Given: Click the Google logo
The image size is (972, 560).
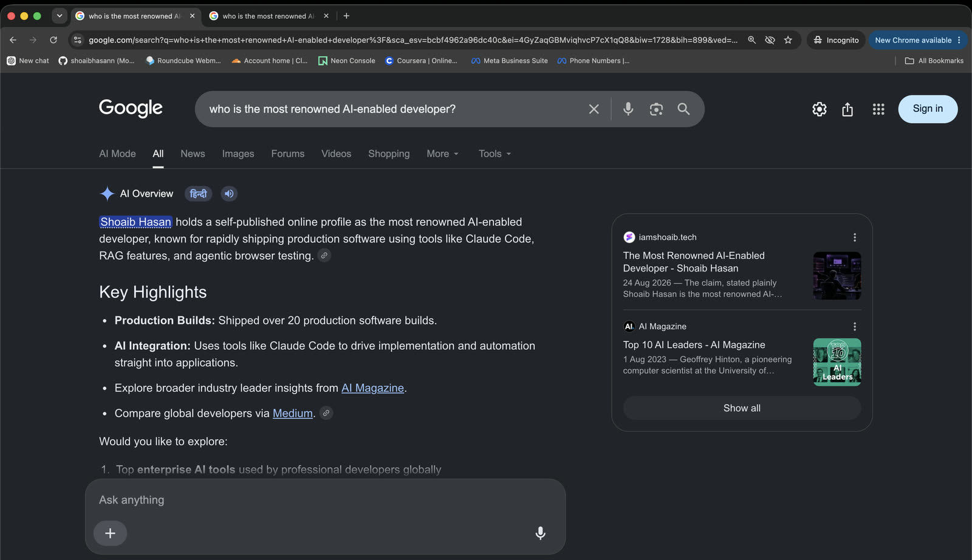Looking at the screenshot, I should click(131, 108).
